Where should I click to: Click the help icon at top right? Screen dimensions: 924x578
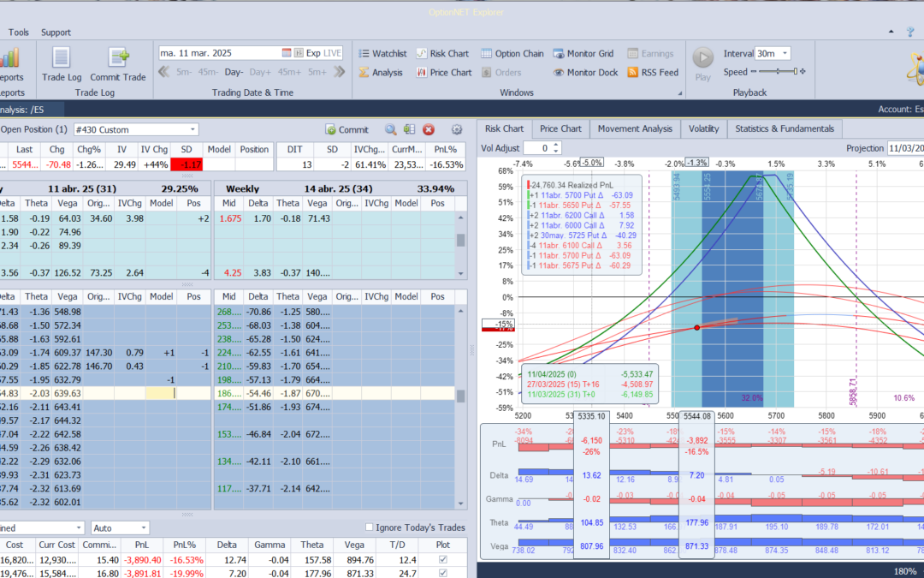(x=911, y=32)
